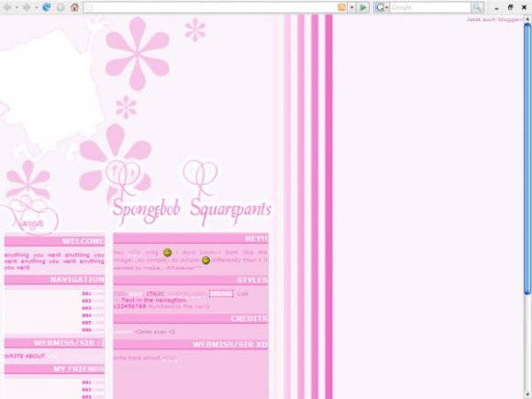The image size is (532, 399).
Task: Click the browser Forward arrow
Action: pyautogui.click(x=26, y=7)
